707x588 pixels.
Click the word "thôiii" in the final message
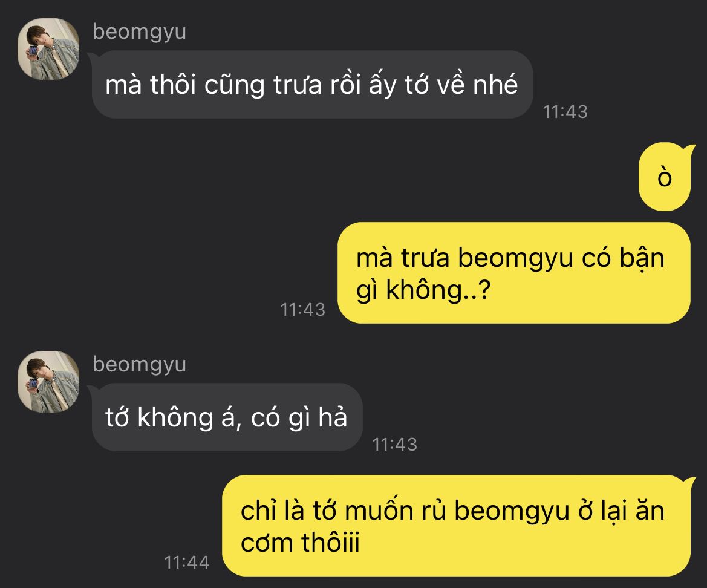coord(330,542)
